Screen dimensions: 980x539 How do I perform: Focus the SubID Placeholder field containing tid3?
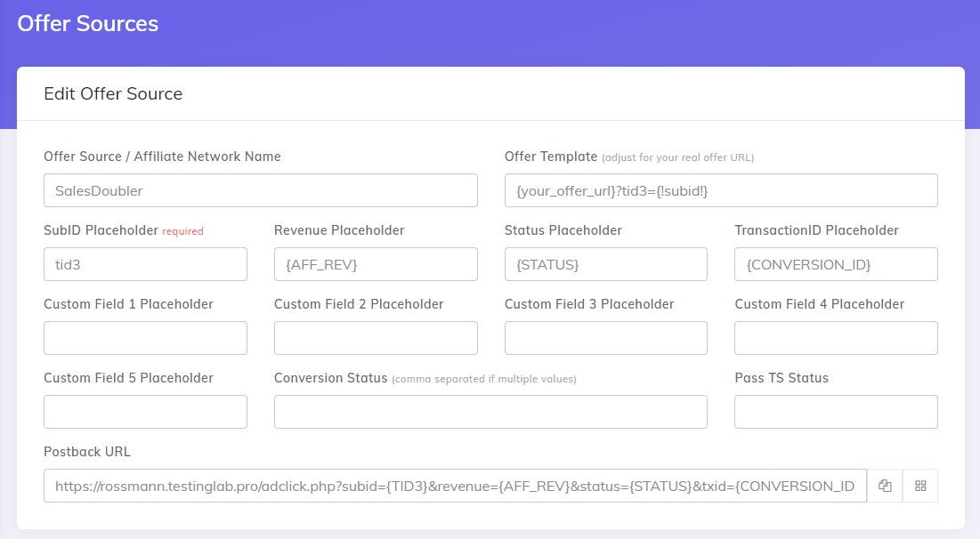point(146,264)
